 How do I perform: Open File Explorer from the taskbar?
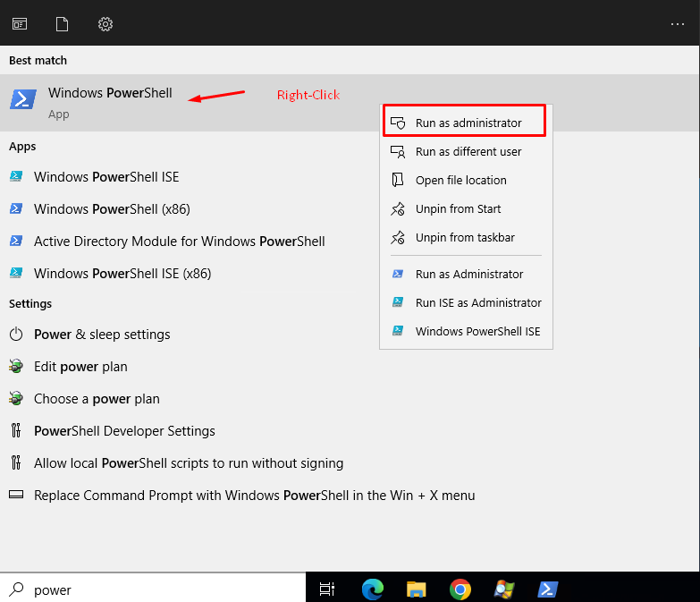tap(417, 589)
